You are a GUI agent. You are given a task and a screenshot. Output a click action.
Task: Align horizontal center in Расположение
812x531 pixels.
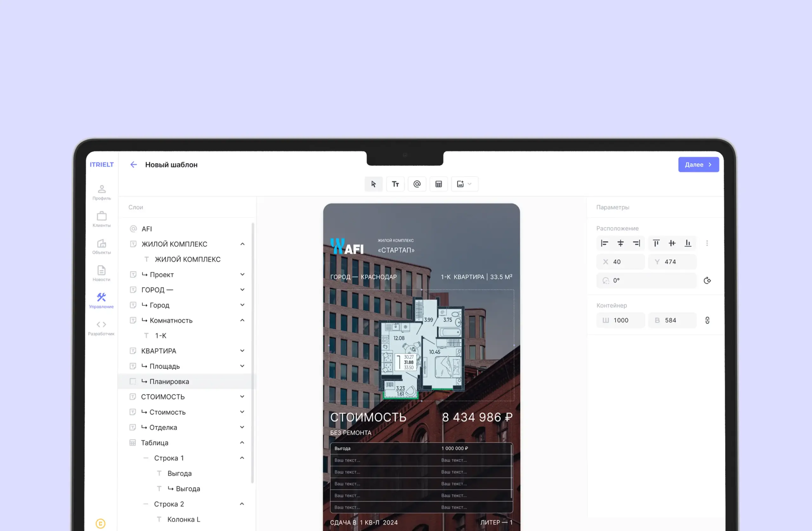tap(621, 243)
